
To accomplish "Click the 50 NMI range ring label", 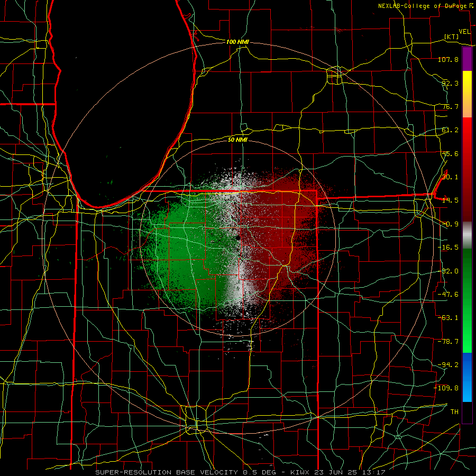I will pos(237,140).
